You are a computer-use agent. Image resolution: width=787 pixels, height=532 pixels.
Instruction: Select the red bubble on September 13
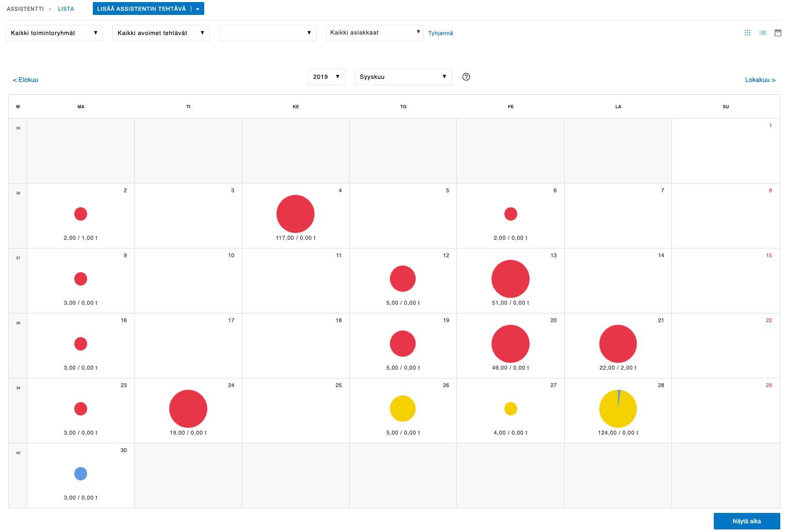coord(511,279)
